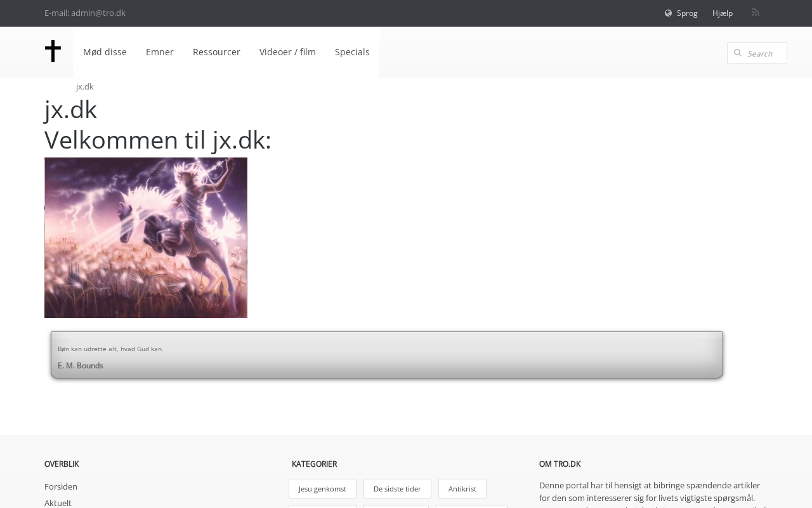
Task: Open the Mød disse menu
Action: [x=105, y=52]
